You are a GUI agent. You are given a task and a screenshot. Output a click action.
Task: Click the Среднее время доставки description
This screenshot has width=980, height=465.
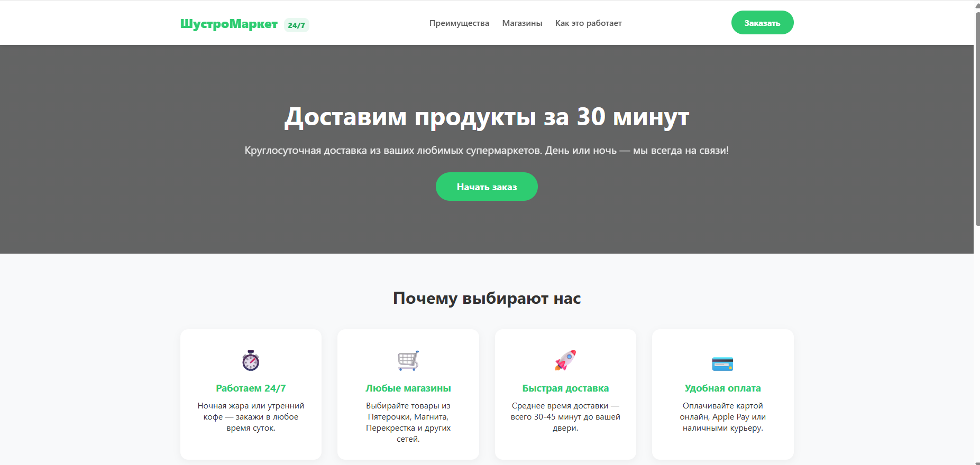pos(565,417)
